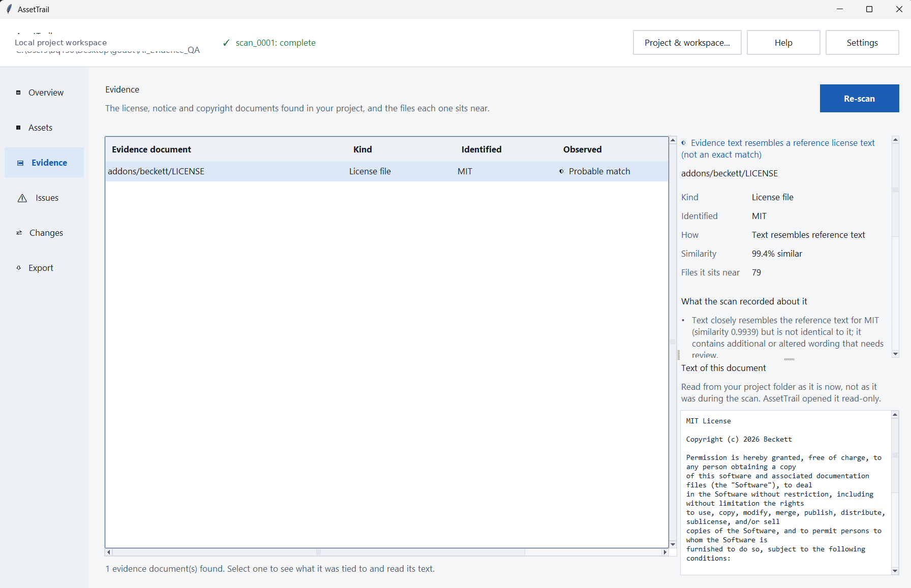The width and height of the screenshot is (911, 588).
Task: Click the Changes arrows icon
Action: 19,233
